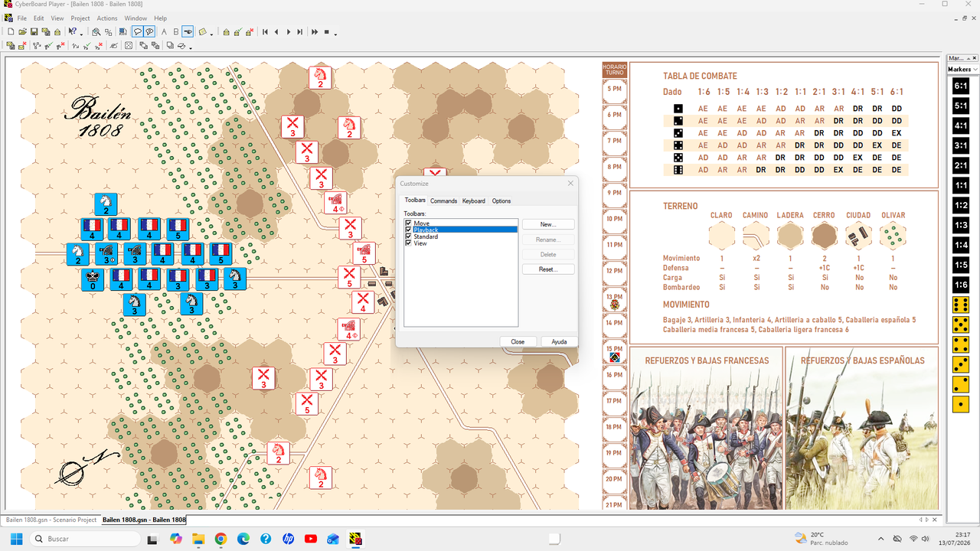The height and width of the screenshot is (551, 980).
Task: Click the Close button in Customize
Action: (x=518, y=341)
